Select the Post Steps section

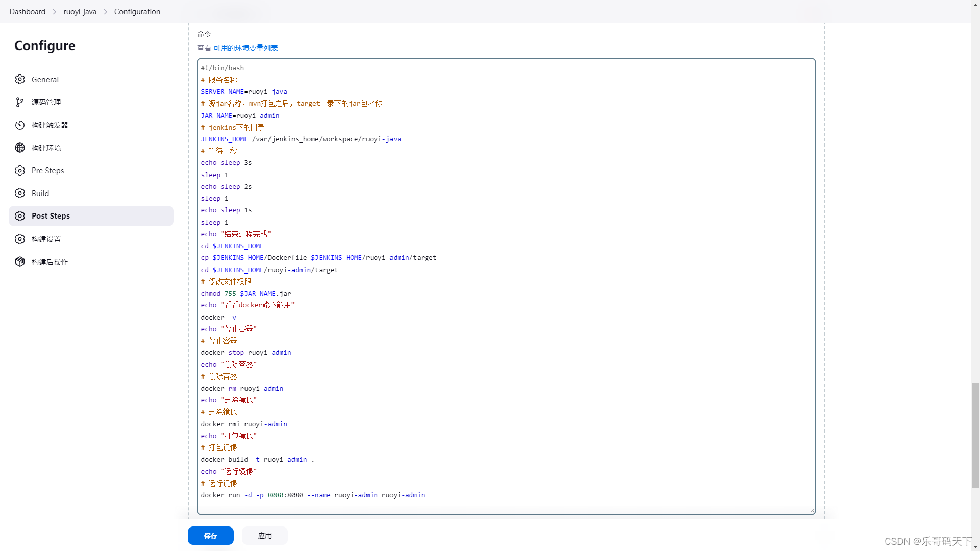coord(91,216)
